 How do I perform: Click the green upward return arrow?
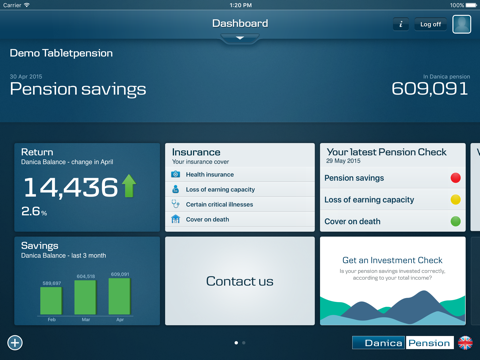coord(129,186)
